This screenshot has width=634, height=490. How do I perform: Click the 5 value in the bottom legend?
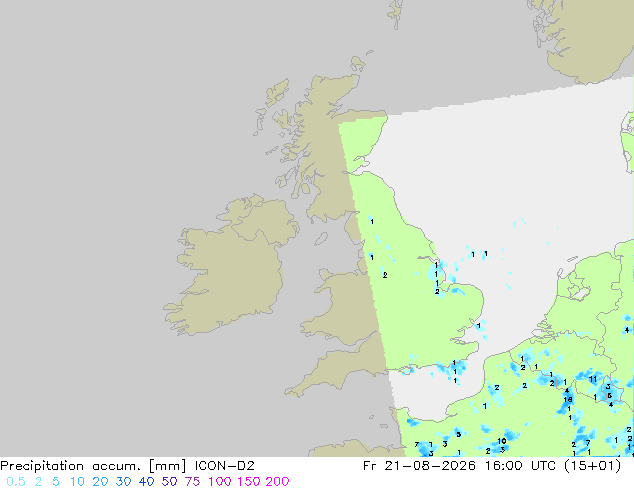click(x=56, y=482)
